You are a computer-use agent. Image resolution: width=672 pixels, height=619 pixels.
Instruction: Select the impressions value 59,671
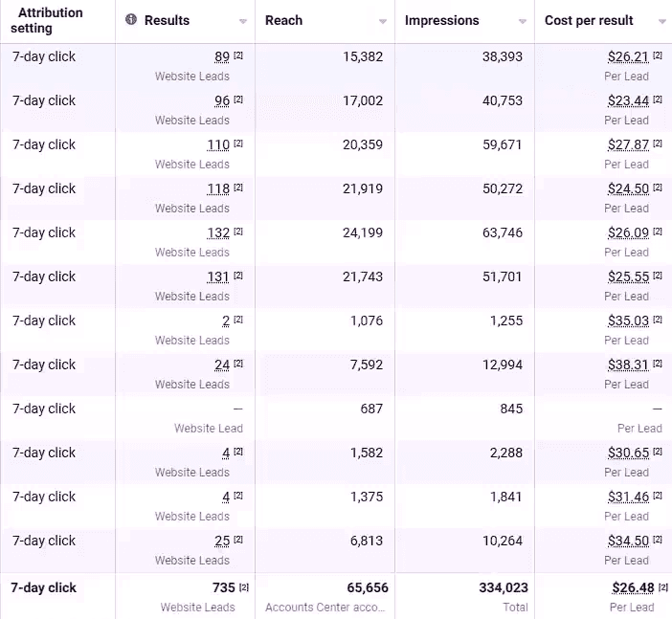click(503, 144)
